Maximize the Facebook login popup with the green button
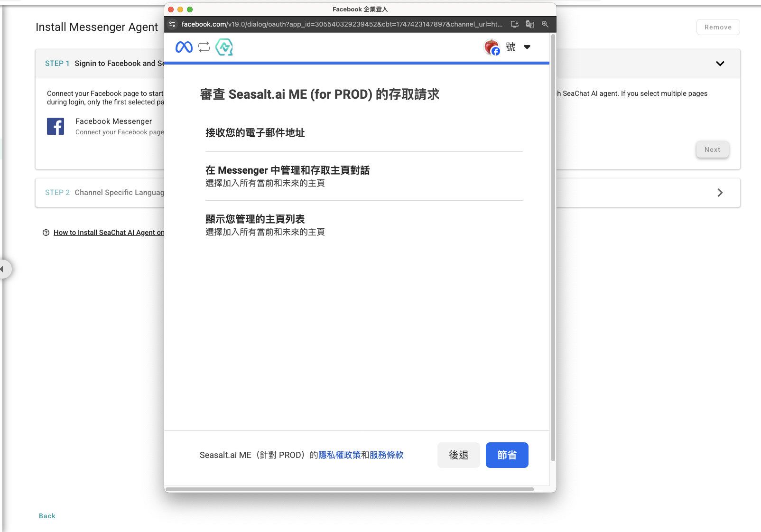 pos(190,9)
